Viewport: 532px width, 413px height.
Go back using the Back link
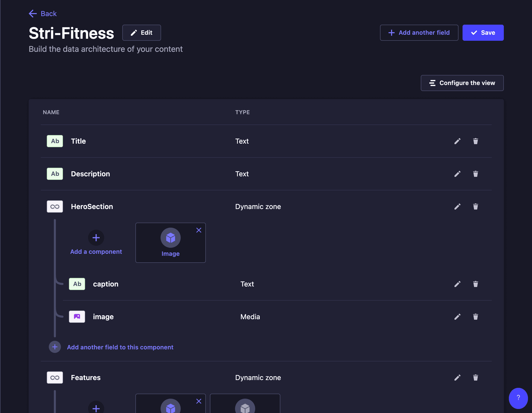(43, 14)
